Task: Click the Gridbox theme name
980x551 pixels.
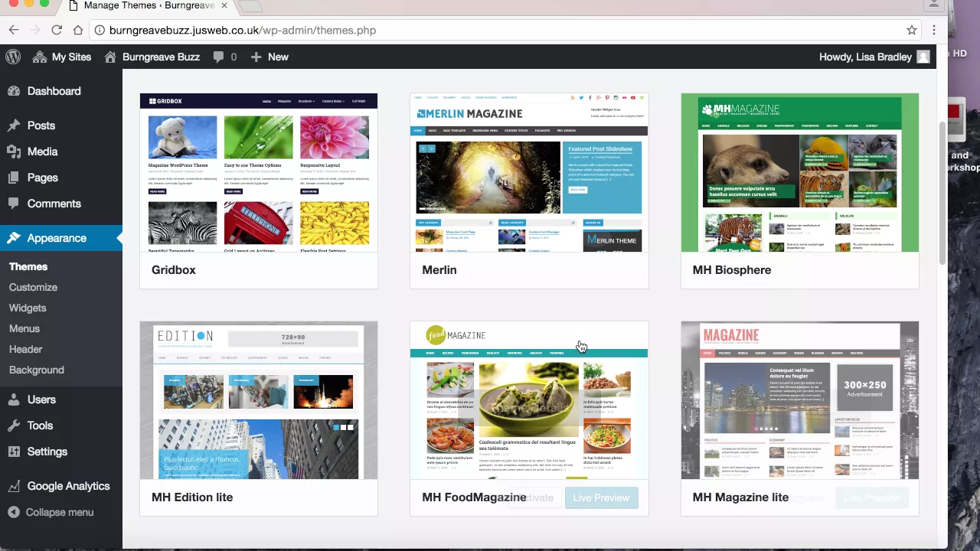Action: pyautogui.click(x=174, y=270)
